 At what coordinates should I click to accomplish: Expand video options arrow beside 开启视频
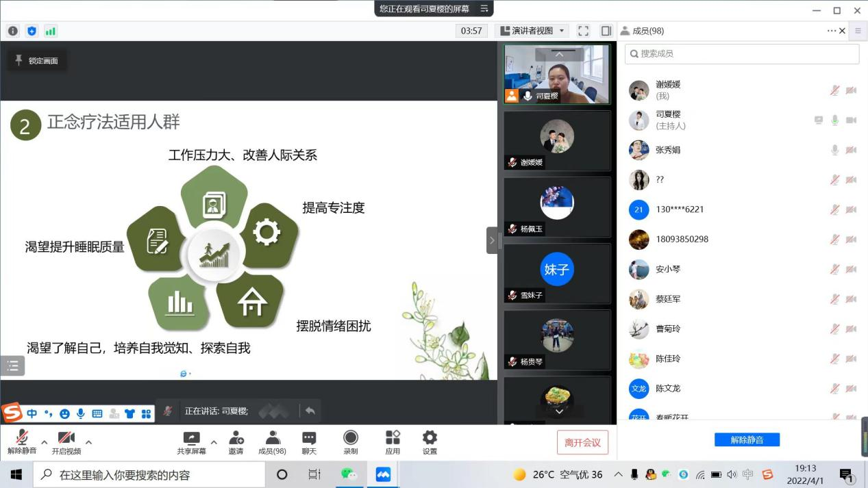pyautogui.click(x=88, y=442)
